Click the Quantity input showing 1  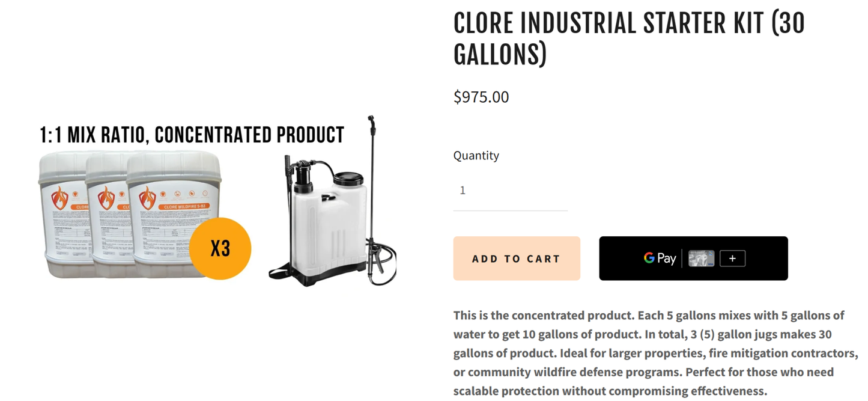point(509,190)
